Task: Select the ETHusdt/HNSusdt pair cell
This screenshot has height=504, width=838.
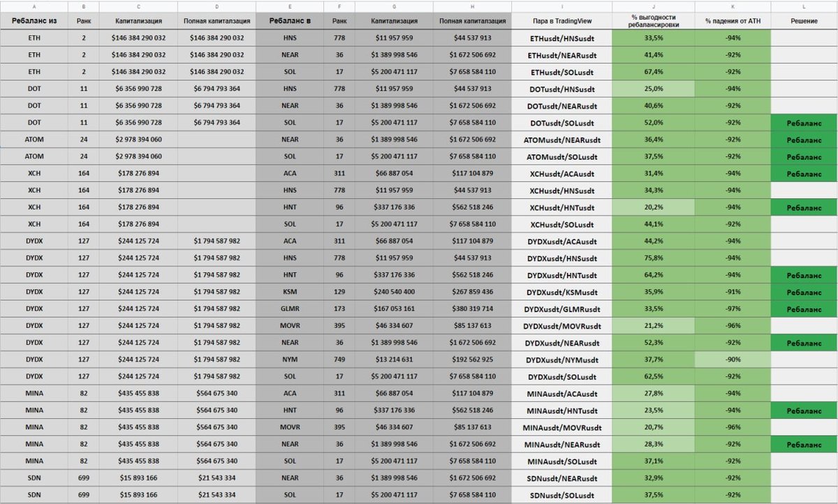Action: pos(561,38)
